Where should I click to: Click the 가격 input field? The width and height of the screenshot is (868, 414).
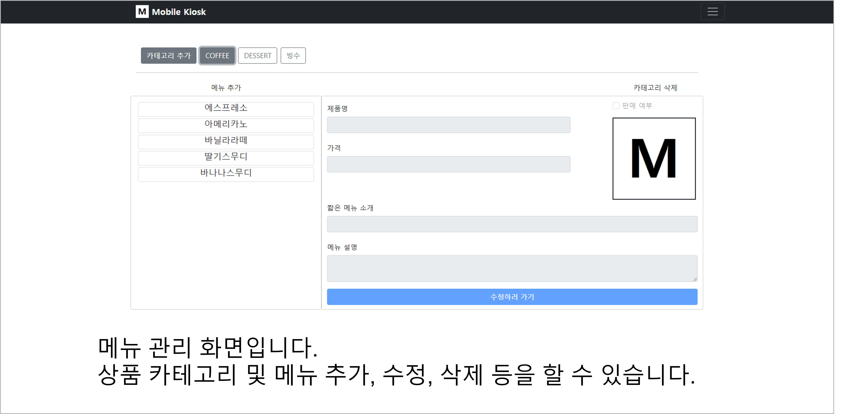pos(449,164)
